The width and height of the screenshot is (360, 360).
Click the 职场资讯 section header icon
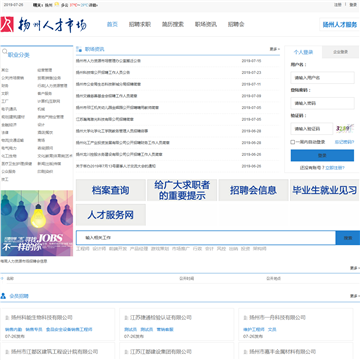(x=79, y=49)
